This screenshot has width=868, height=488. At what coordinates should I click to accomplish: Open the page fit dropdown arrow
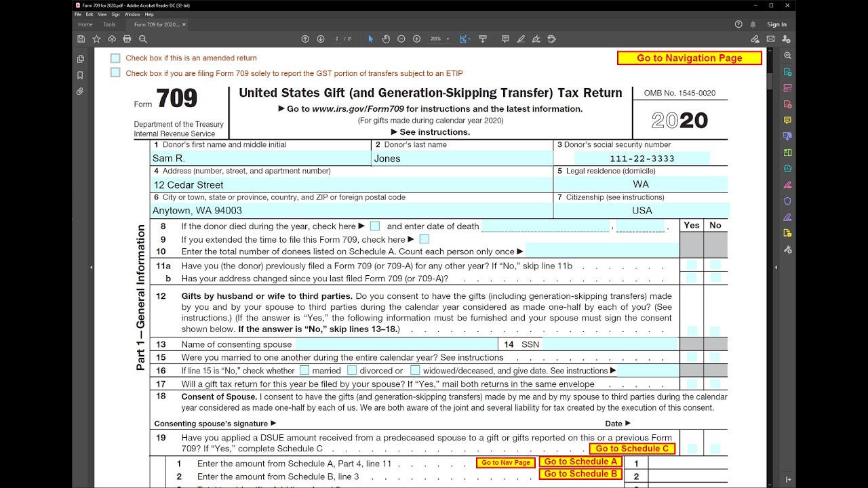pos(469,39)
